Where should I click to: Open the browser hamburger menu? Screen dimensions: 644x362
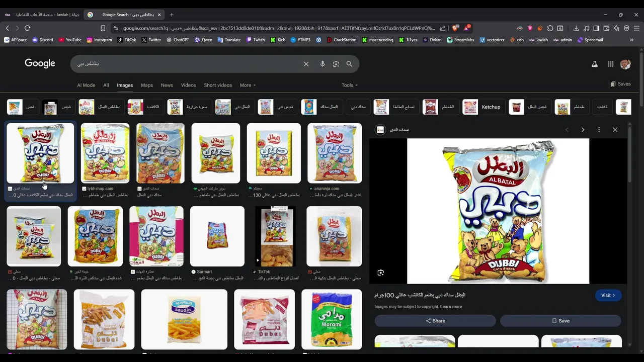point(636,28)
